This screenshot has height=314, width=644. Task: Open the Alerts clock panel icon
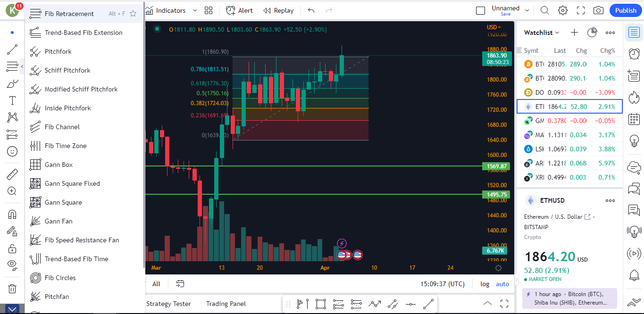pyautogui.click(x=634, y=53)
